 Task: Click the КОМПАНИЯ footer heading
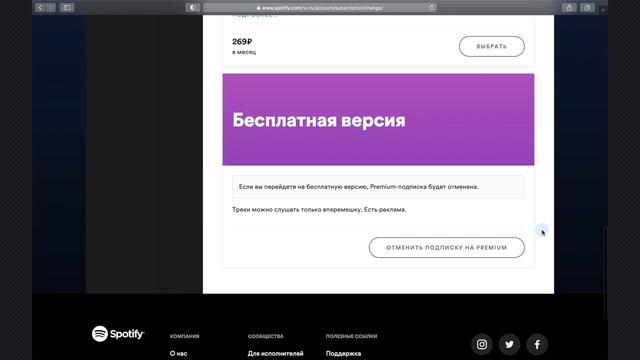click(184, 336)
